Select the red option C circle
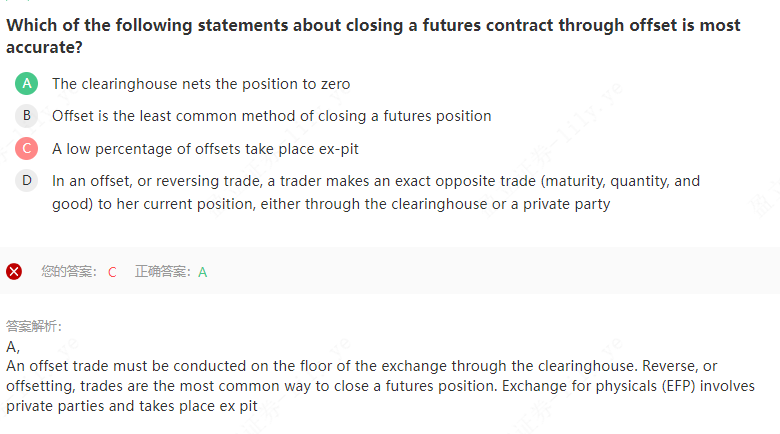The image size is (780, 434). [27, 149]
